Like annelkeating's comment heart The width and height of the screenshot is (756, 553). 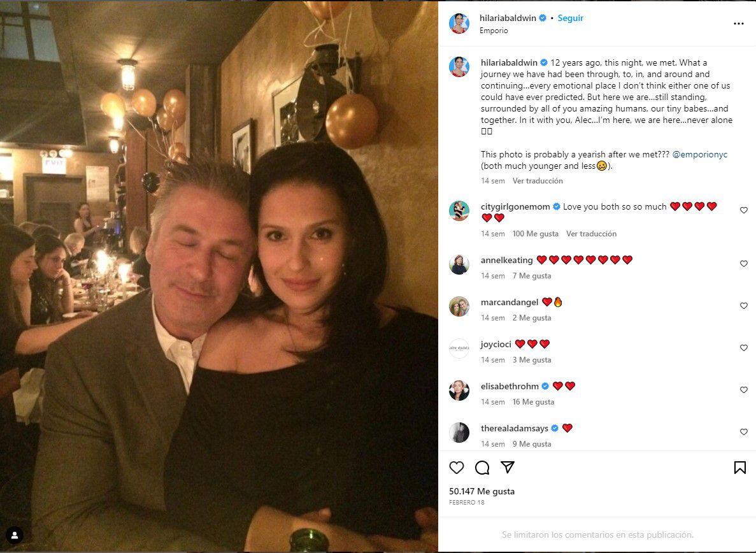click(743, 264)
